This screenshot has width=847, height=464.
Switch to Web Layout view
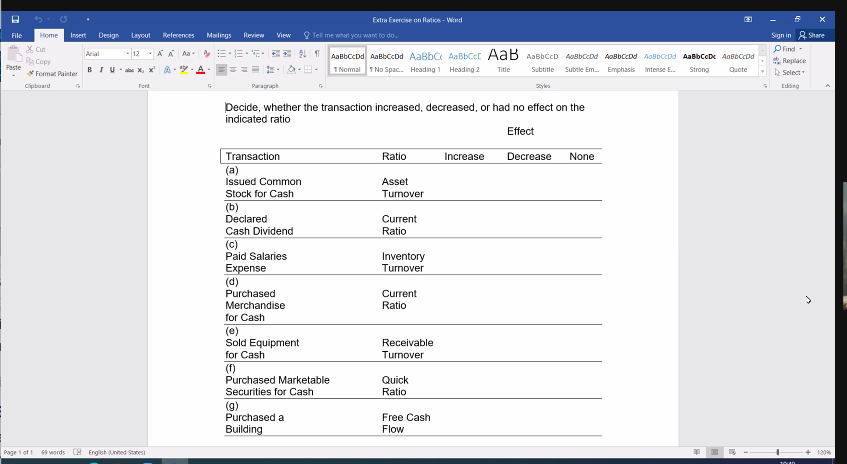pos(732,452)
